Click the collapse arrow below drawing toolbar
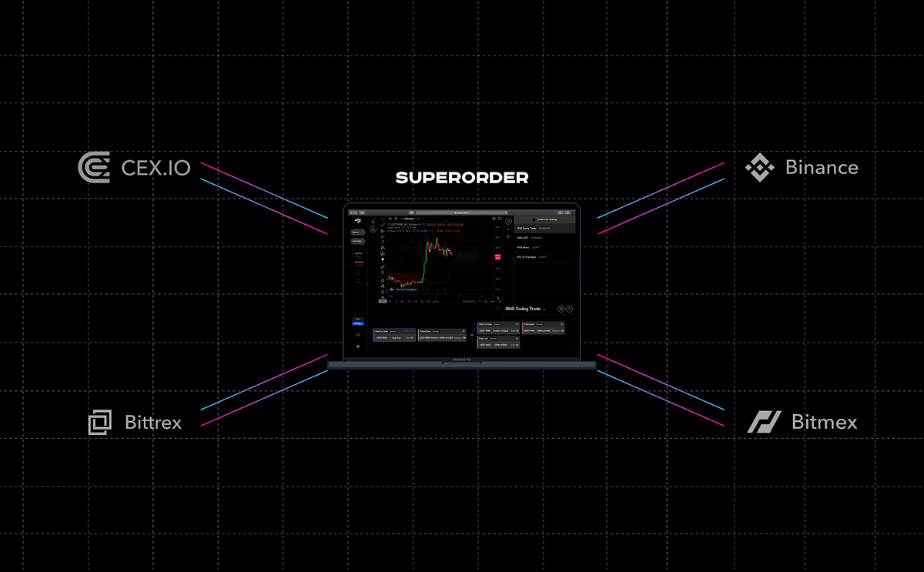This screenshot has height=572, width=924. coord(383,301)
